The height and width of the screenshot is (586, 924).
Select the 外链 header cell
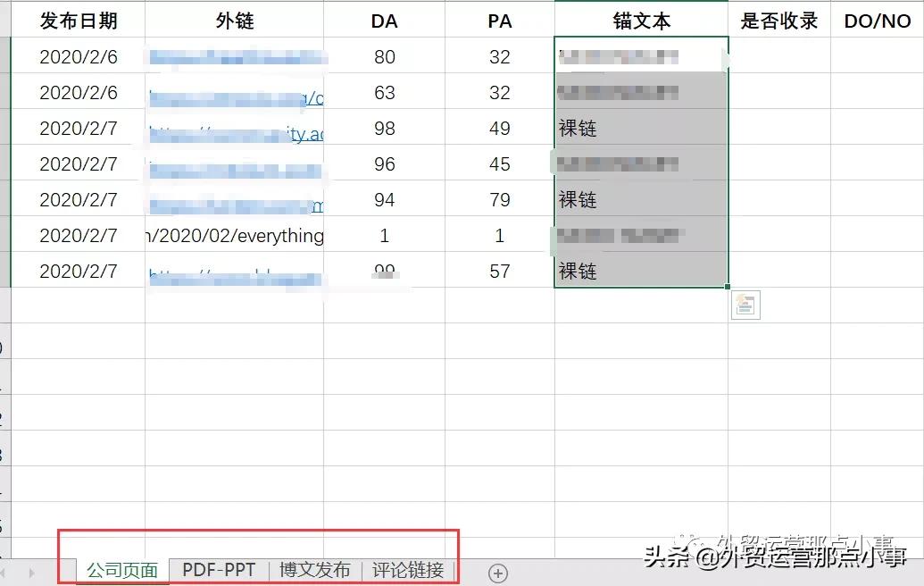pyautogui.click(x=235, y=21)
